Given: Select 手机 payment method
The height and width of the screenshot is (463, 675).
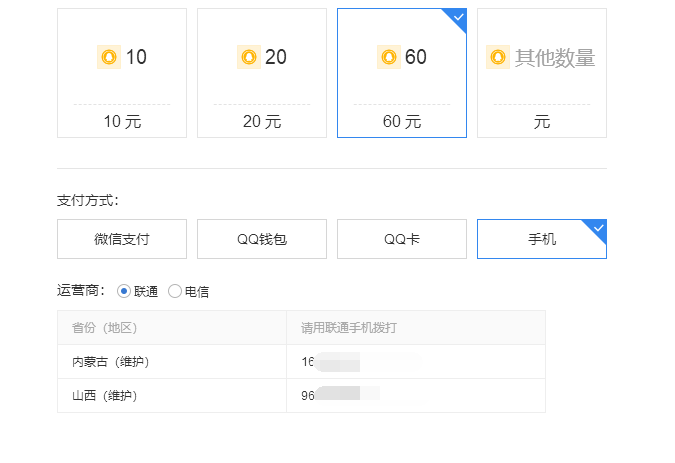Looking at the screenshot, I should point(542,239).
